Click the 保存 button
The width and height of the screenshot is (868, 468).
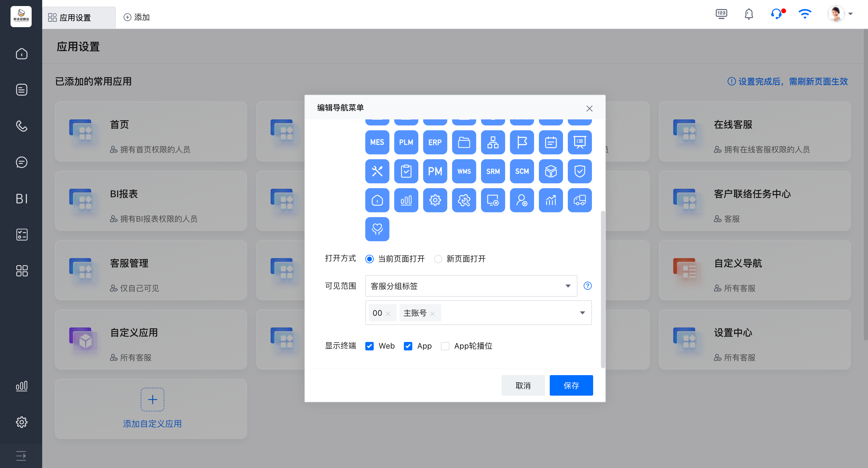pos(571,385)
